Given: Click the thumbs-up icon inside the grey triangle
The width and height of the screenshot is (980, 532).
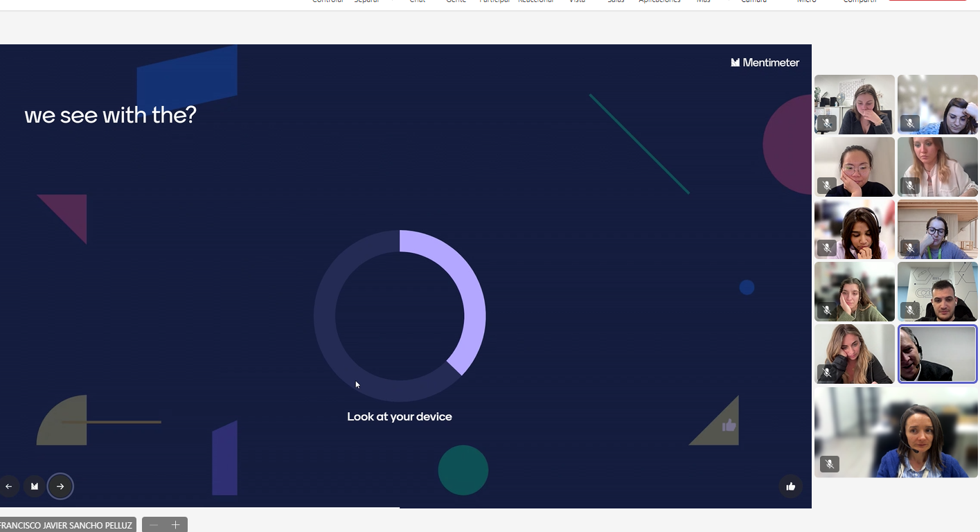Looking at the screenshot, I should point(729,425).
